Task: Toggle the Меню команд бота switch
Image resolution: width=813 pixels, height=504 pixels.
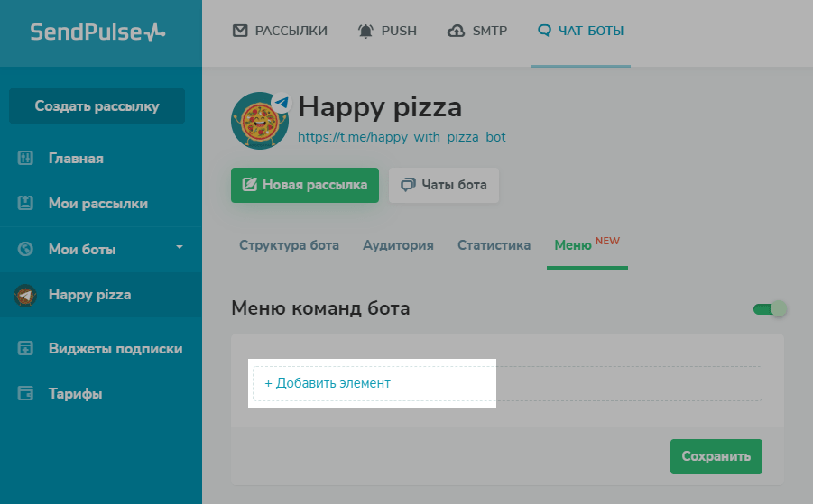Action: 770,309
